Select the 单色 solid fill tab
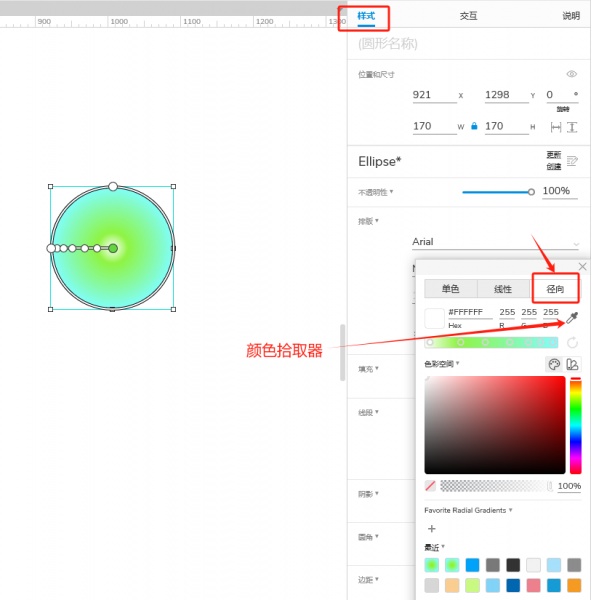 [x=451, y=289]
